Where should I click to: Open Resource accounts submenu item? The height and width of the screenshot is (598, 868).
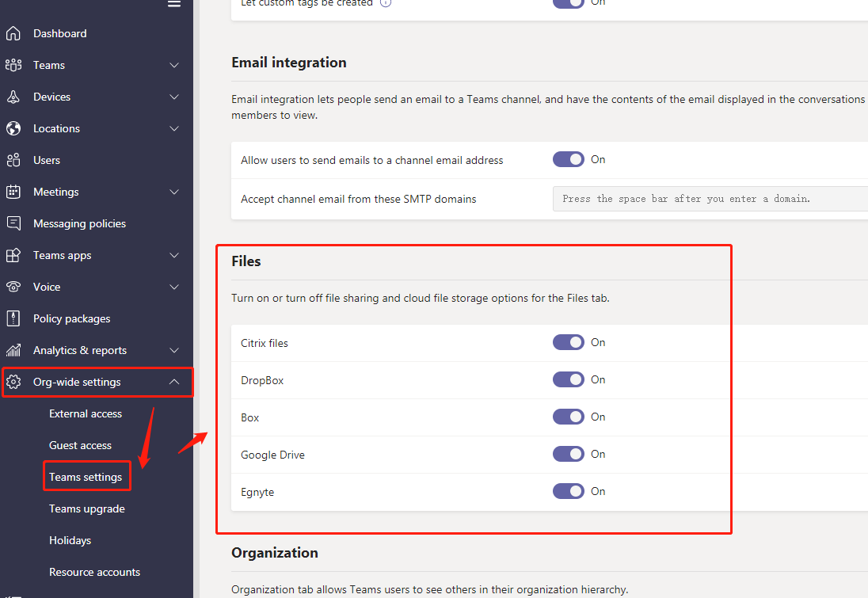tap(95, 572)
